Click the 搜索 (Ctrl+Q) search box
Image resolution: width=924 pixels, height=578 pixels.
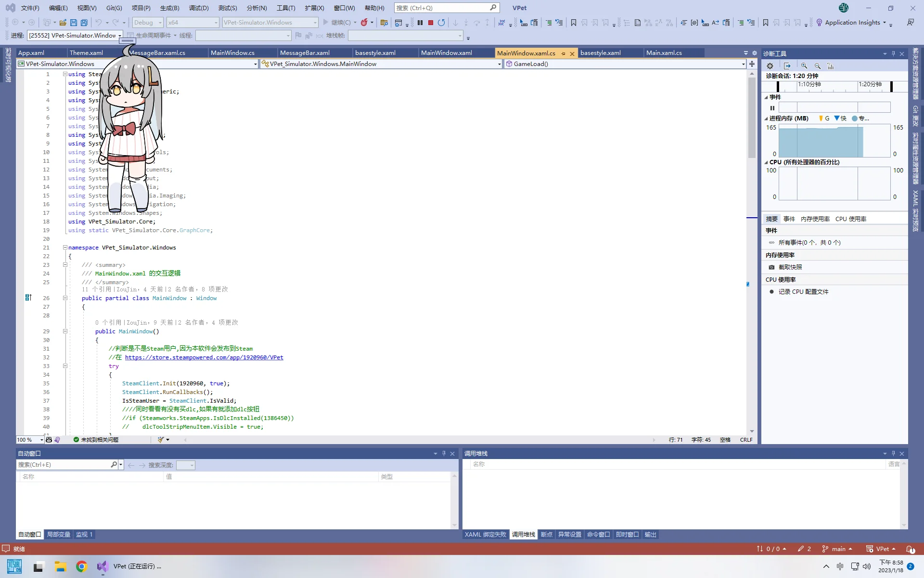click(x=446, y=8)
